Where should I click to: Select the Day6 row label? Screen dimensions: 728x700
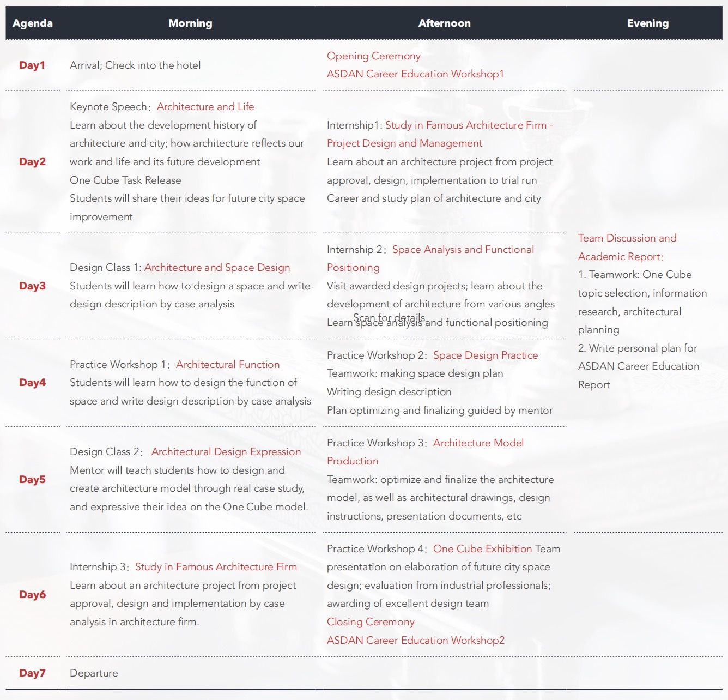coord(32,594)
